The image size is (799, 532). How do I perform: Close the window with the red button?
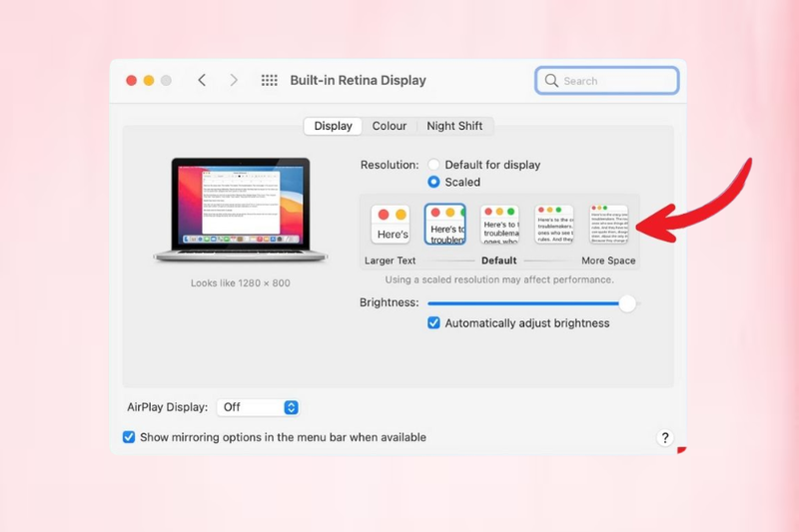click(x=132, y=81)
